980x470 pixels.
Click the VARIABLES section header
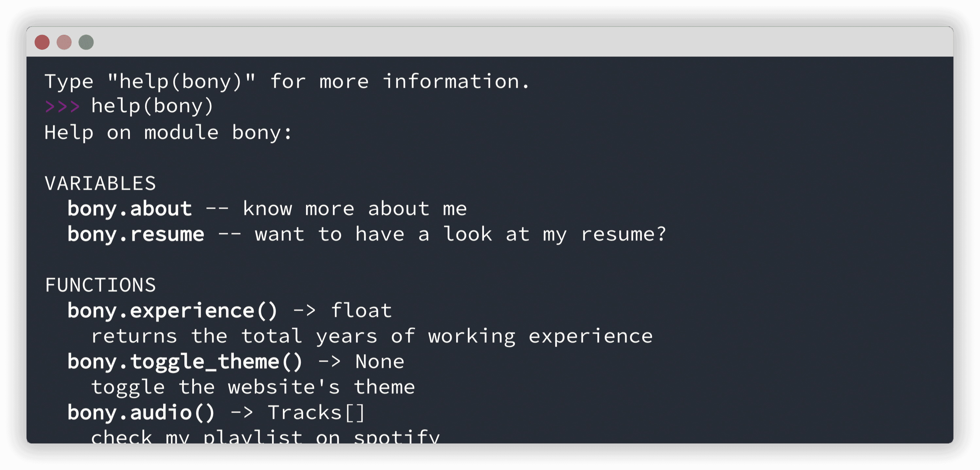(x=100, y=182)
